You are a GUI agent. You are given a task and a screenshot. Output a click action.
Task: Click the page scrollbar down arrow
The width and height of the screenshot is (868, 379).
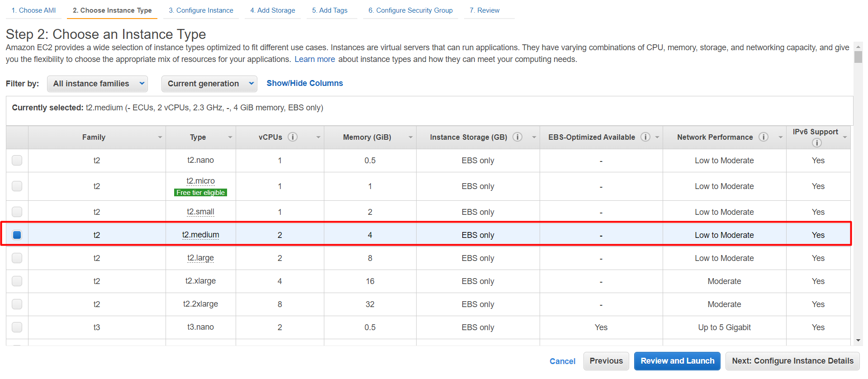pyautogui.click(x=858, y=341)
